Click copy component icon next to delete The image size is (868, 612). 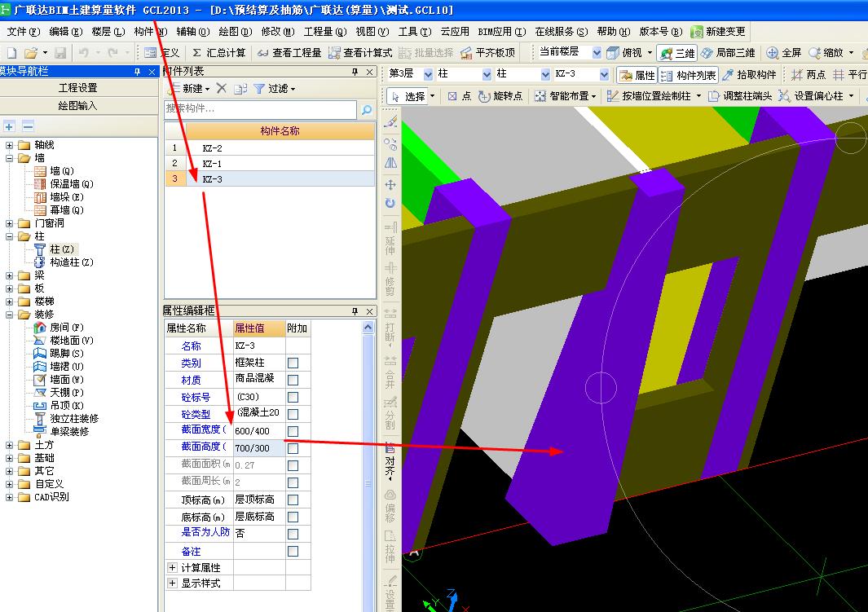240,89
